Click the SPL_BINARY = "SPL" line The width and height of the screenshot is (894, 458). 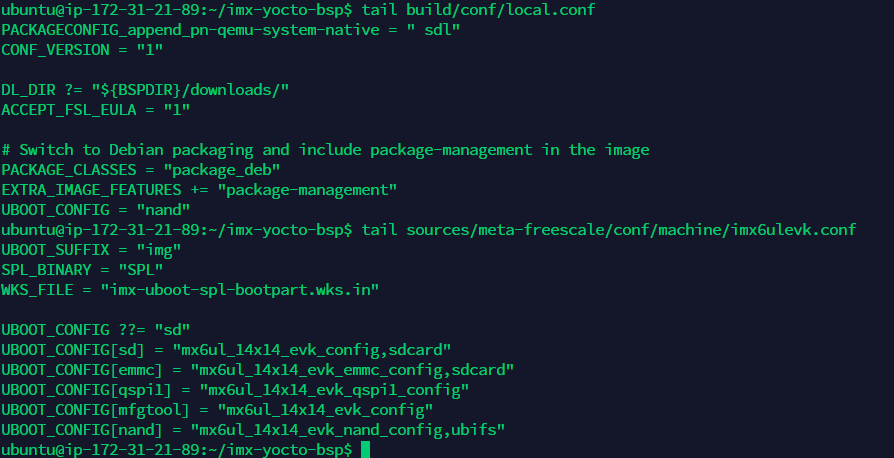tap(82, 269)
